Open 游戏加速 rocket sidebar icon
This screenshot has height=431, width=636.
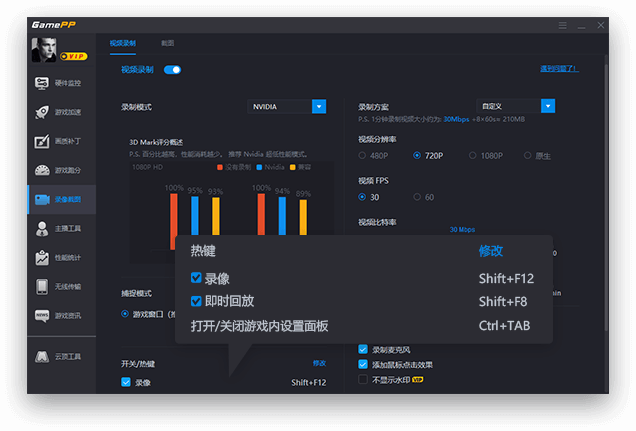click(42, 112)
